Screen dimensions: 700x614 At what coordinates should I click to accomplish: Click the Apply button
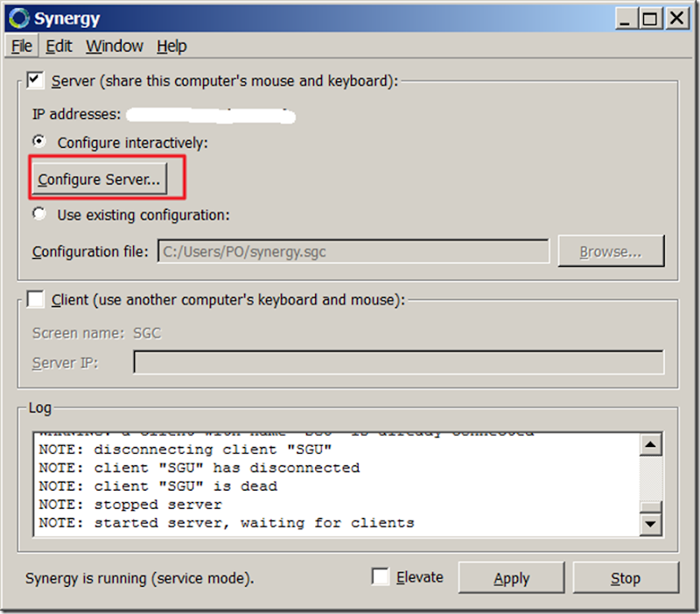click(511, 578)
